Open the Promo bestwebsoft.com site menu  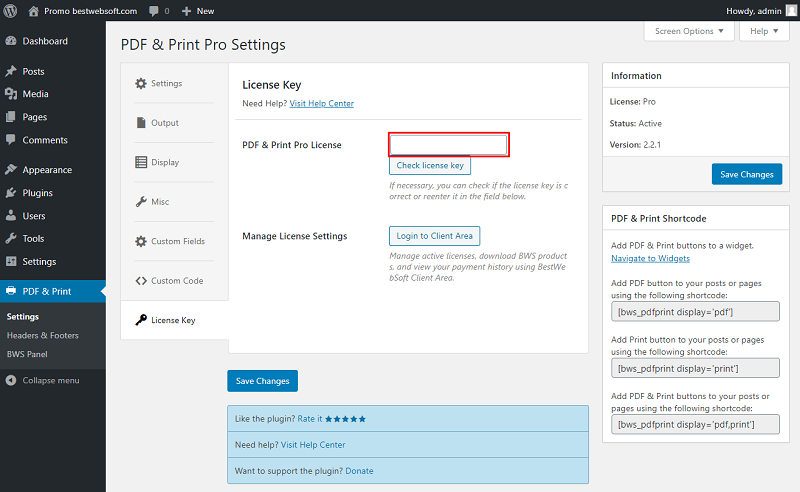[x=83, y=11]
